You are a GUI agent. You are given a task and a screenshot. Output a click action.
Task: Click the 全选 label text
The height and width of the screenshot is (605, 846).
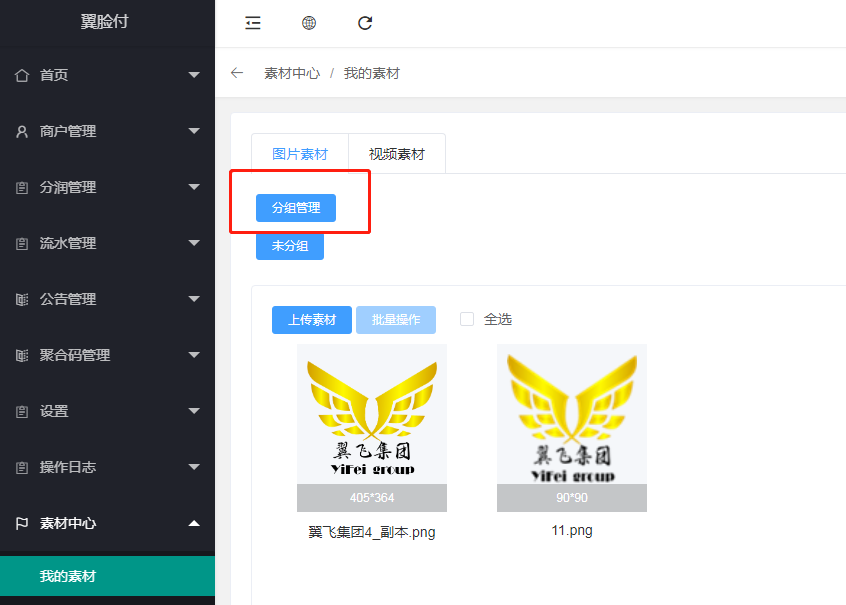[x=497, y=320]
